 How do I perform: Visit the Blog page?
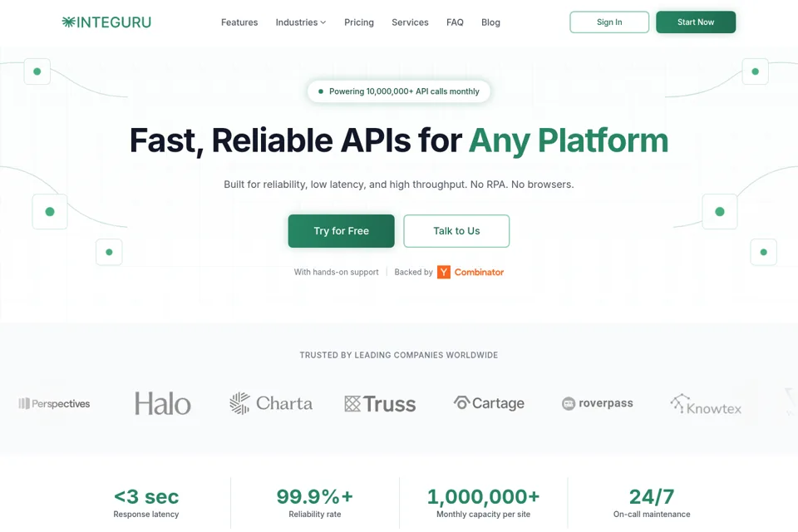click(490, 22)
